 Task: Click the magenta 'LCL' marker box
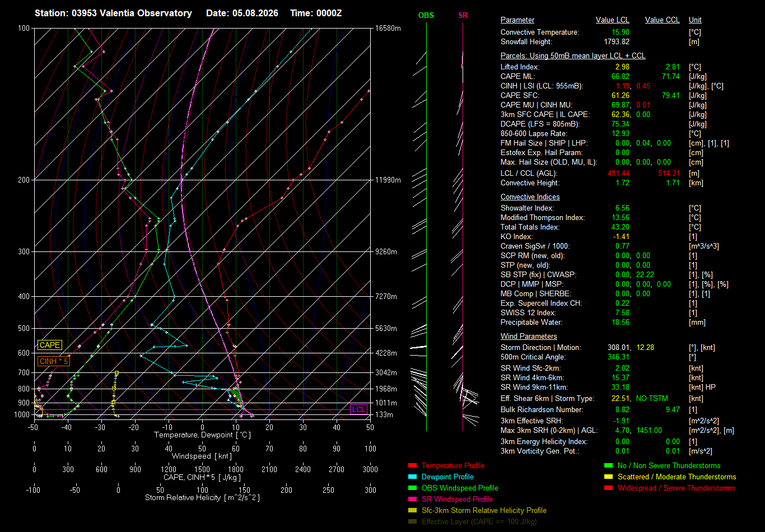pyautogui.click(x=358, y=409)
